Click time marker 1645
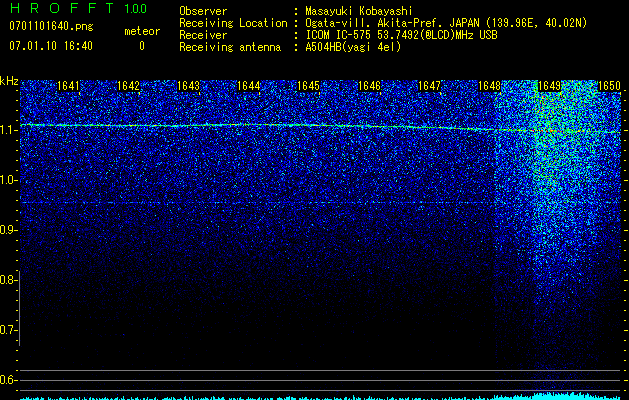The width and height of the screenshot is (629, 400). click(x=309, y=86)
